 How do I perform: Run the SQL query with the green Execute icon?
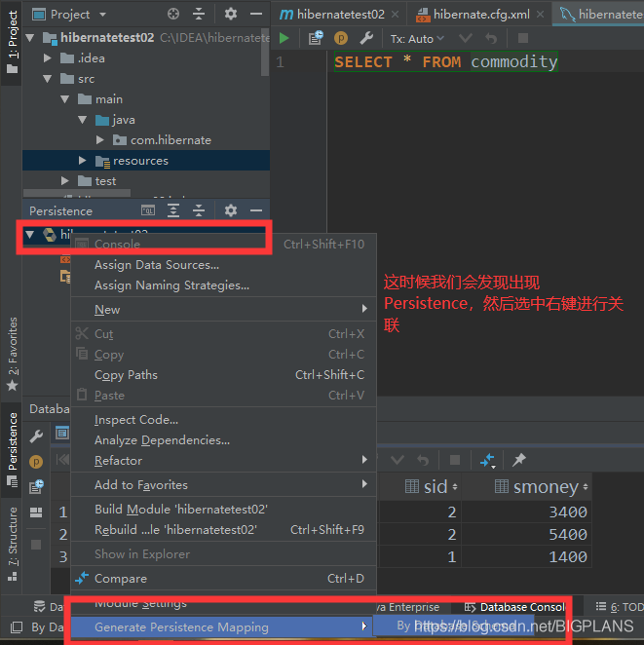pos(284,38)
